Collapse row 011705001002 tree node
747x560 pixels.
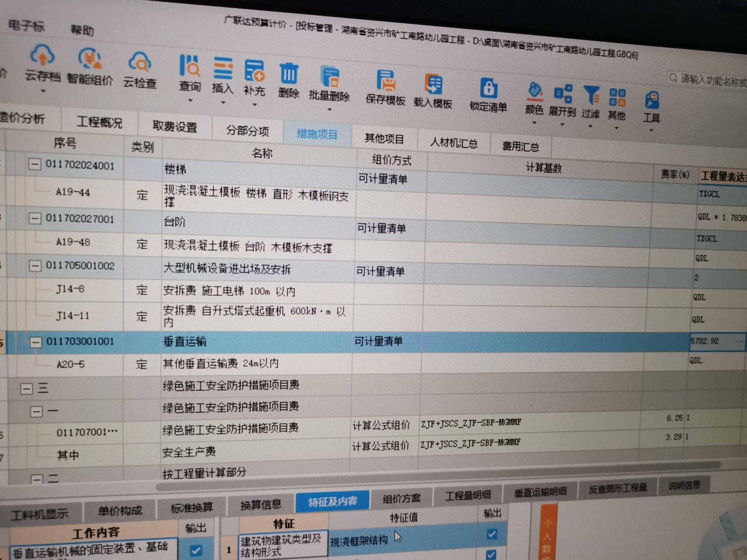click(35, 265)
